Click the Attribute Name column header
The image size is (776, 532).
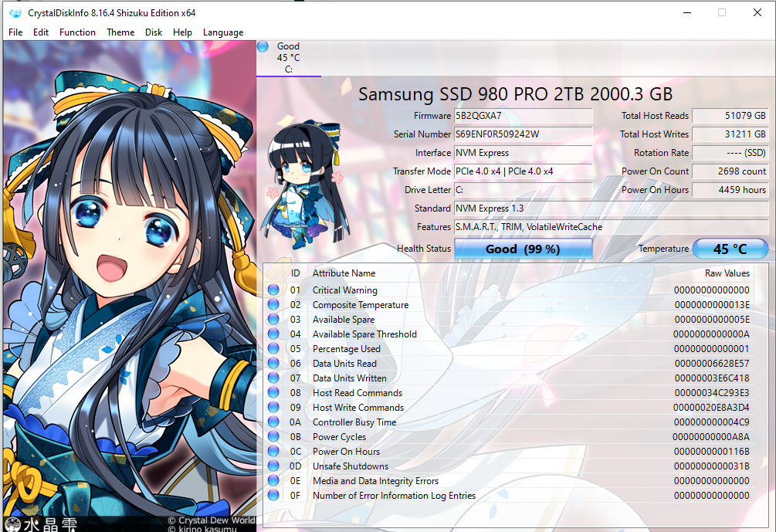(344, 273)
